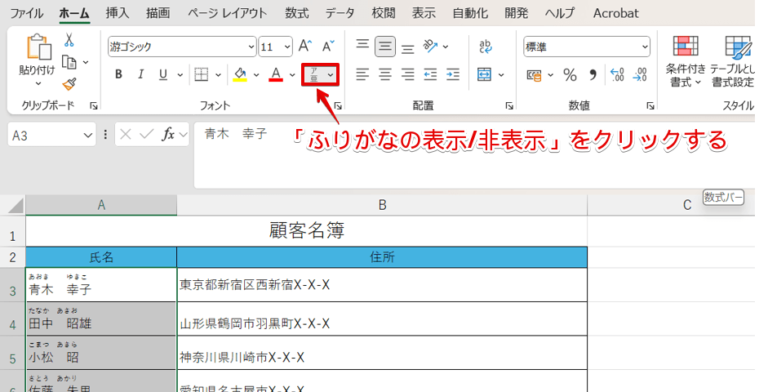
Task: Click the Merge and Center icon
Action: pyautogui.click(x=484, y=74)
